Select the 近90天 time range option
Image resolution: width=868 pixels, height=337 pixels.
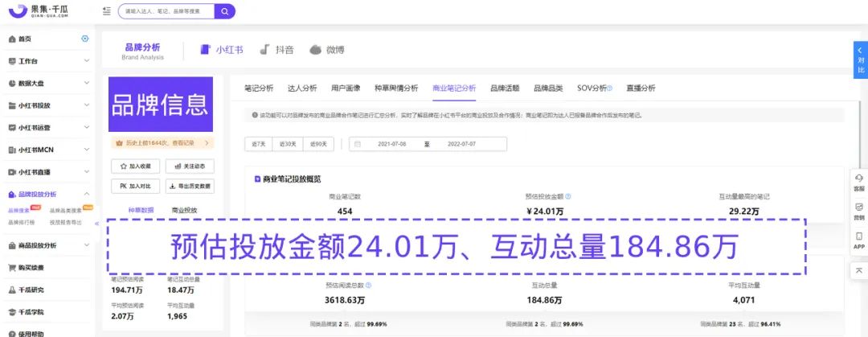319,144
